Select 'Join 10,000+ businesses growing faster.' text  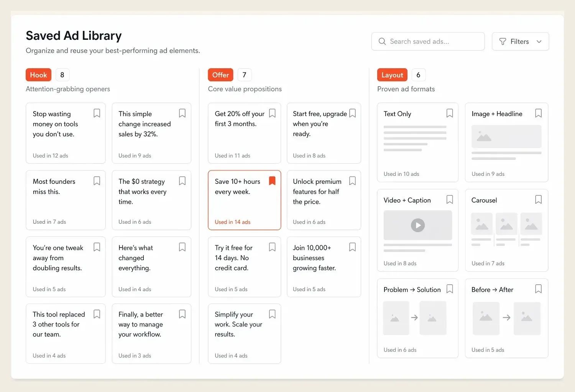[x=314, y=258]
